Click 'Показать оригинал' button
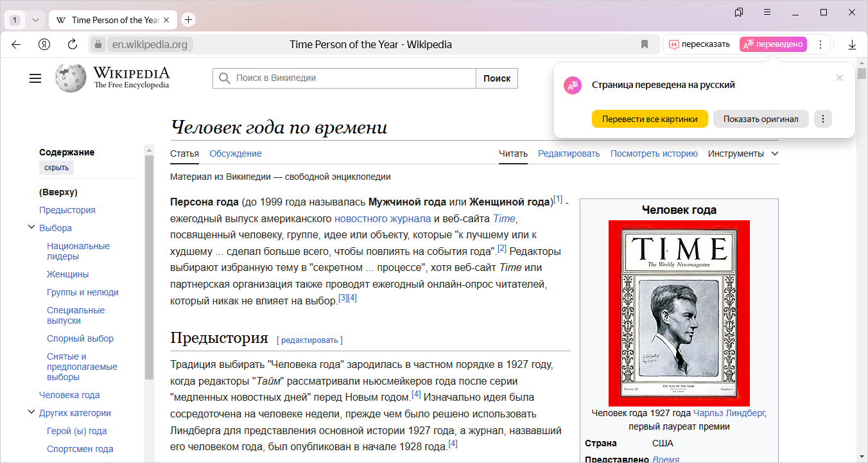This screenshot has height=463, width=868. 761,119
